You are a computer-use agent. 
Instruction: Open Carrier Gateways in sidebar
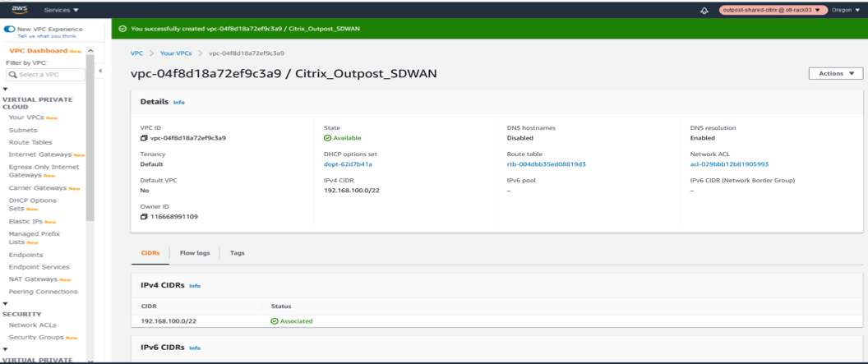38,188
